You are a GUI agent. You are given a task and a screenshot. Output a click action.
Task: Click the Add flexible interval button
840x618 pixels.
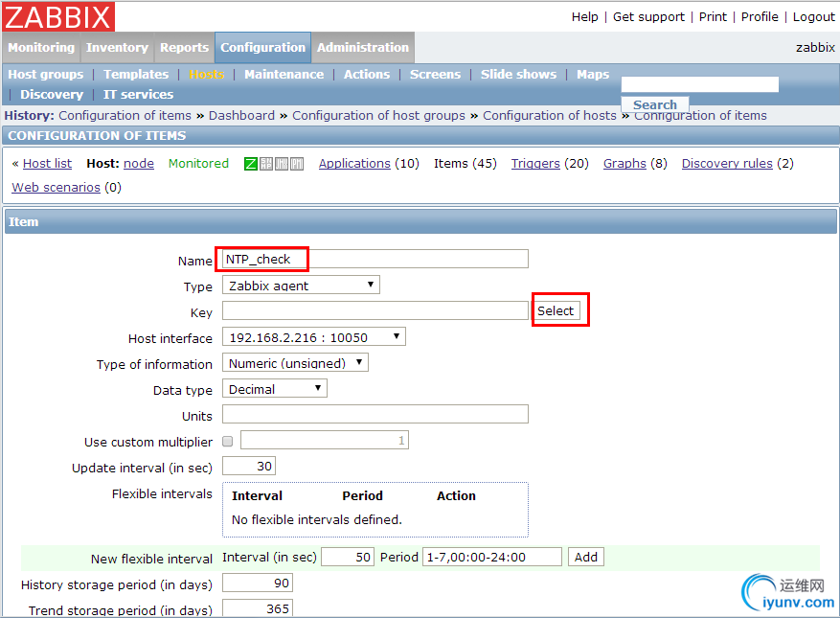tap(586, 557)
